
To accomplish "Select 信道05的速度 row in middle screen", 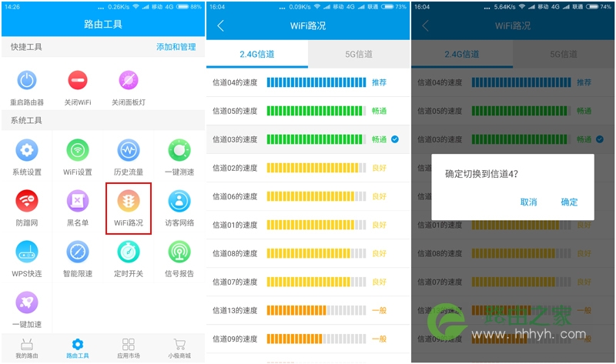I will point(308,111).
